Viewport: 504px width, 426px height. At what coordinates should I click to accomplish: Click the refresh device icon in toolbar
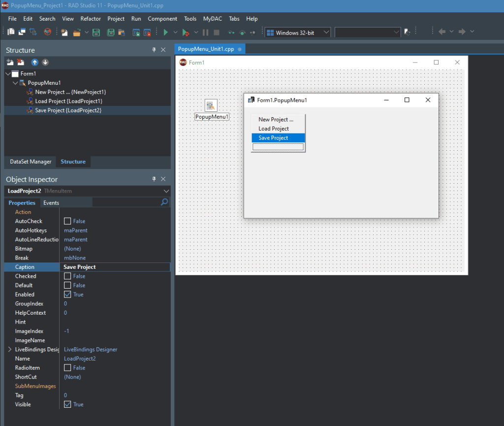tap(407, 32)
